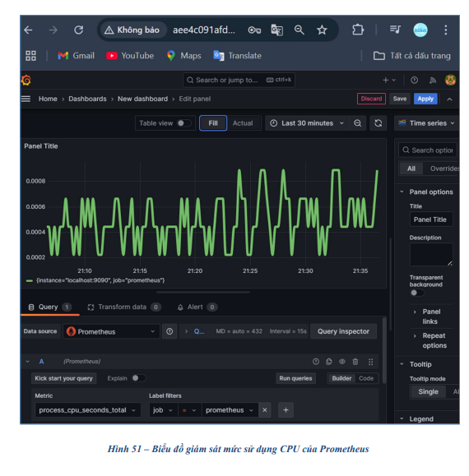The width and height of the screenshot is (469, 476).
Task: Focus the Search options field
Action: [428, 150]
